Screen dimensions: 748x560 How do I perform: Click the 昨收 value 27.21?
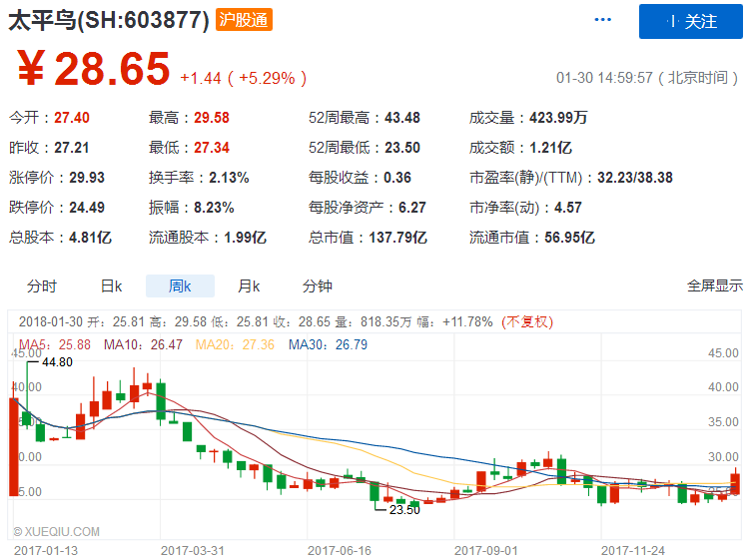coord(72,148)
